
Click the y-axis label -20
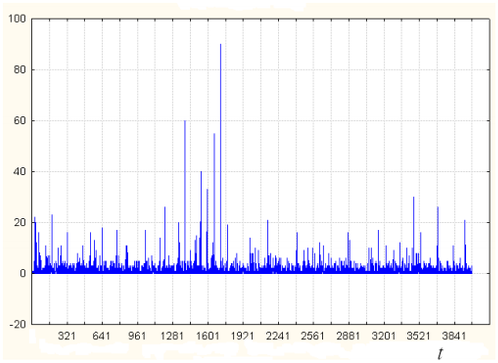click(18, 324)
